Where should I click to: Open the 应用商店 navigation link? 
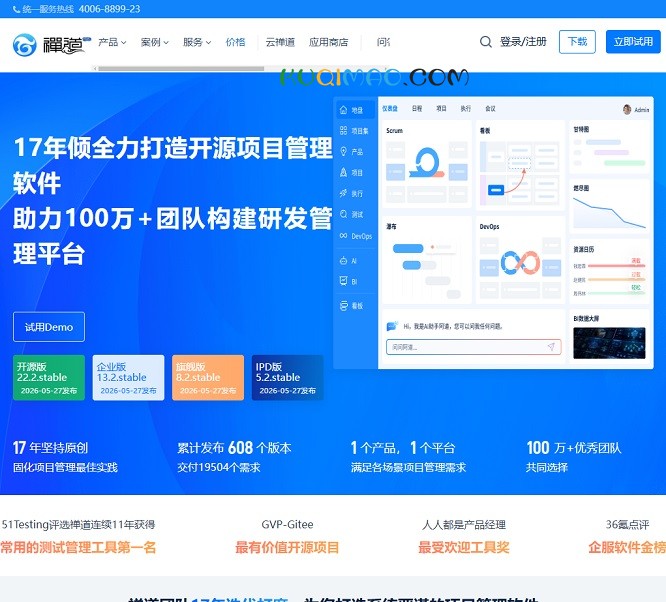tap(328, 42)
